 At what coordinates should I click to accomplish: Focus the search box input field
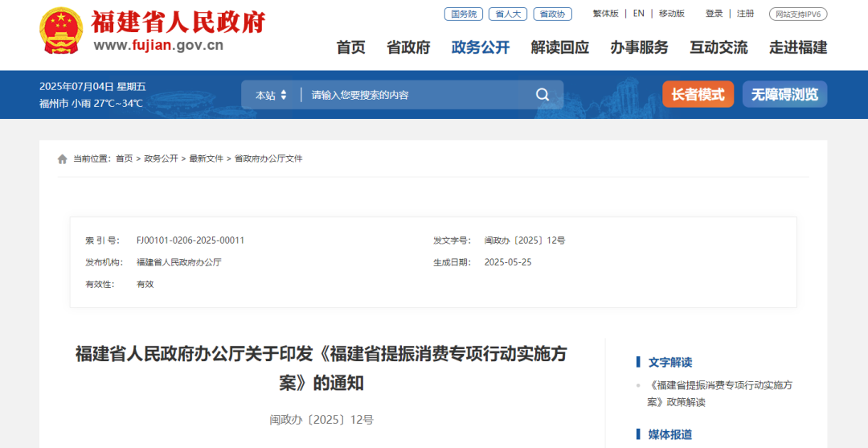point(414,95)
